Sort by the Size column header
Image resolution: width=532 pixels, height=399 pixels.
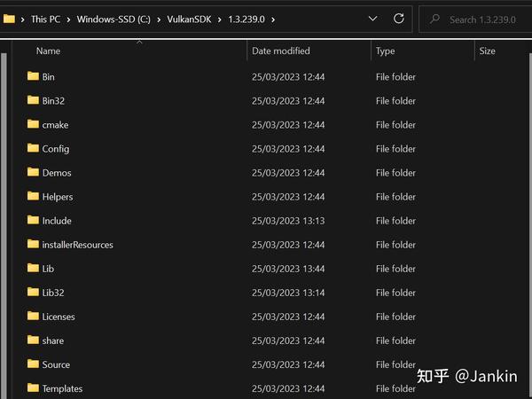487,51
